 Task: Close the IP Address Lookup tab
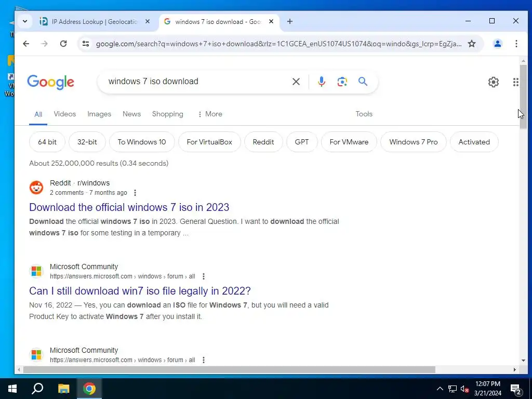click(148, 21)
